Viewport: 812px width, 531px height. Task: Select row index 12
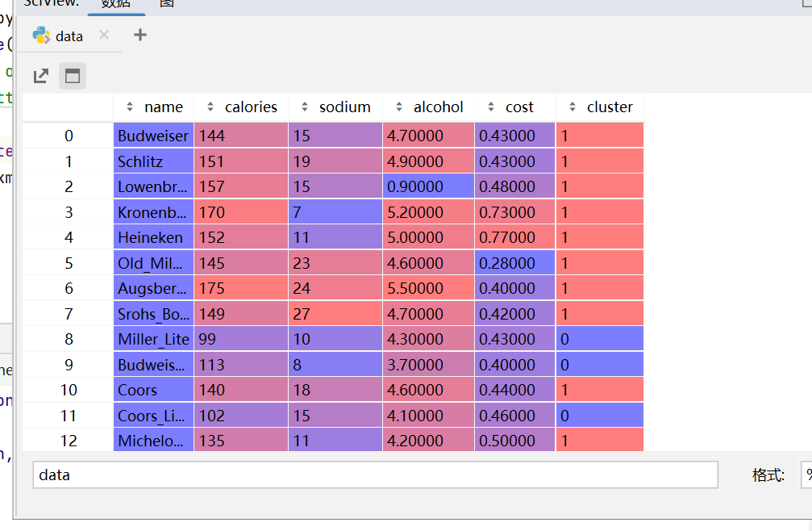(69, 441)
